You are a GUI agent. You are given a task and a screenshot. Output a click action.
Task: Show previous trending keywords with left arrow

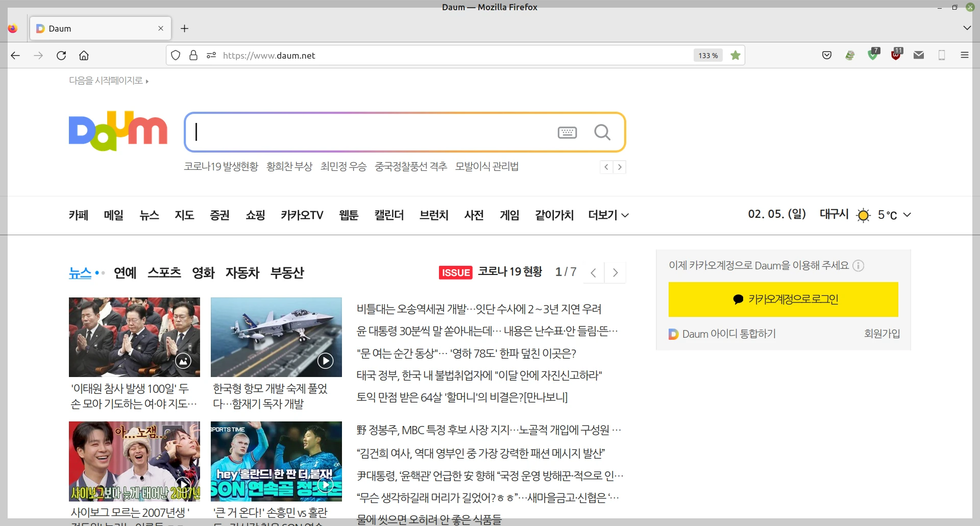pyautogui.click(x=606, y=167)
